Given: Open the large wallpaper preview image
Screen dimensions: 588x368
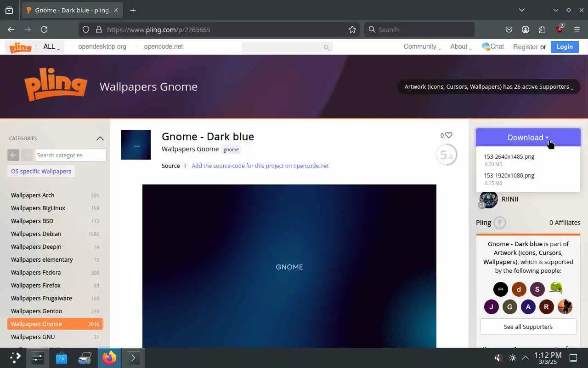Looking at the screenshot, I should (289, 266).
